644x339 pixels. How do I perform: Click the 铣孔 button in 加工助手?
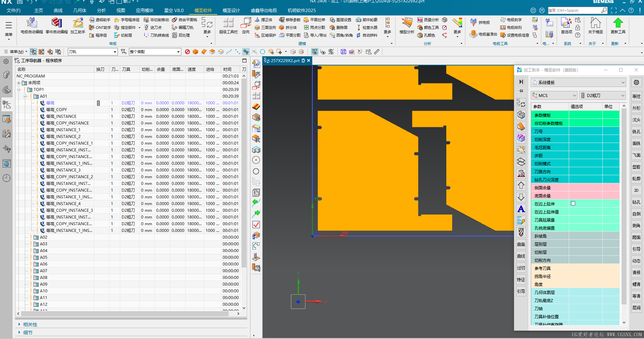636,132
